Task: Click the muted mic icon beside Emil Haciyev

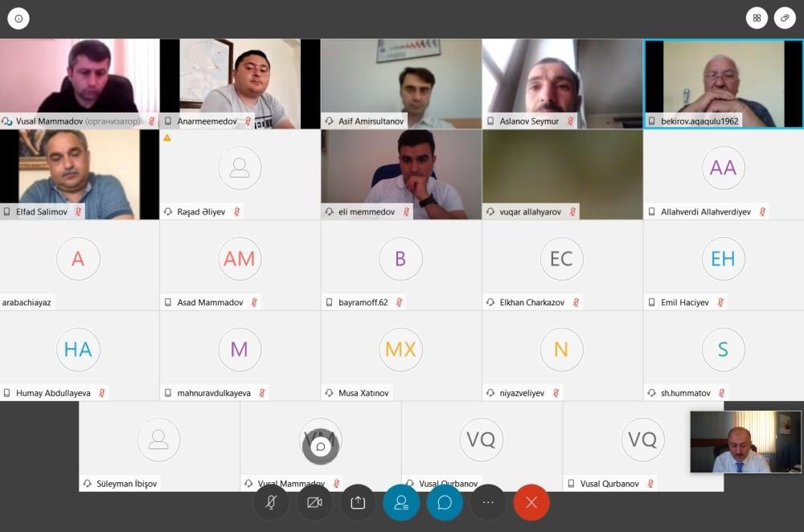Action: tap(720, 302)
